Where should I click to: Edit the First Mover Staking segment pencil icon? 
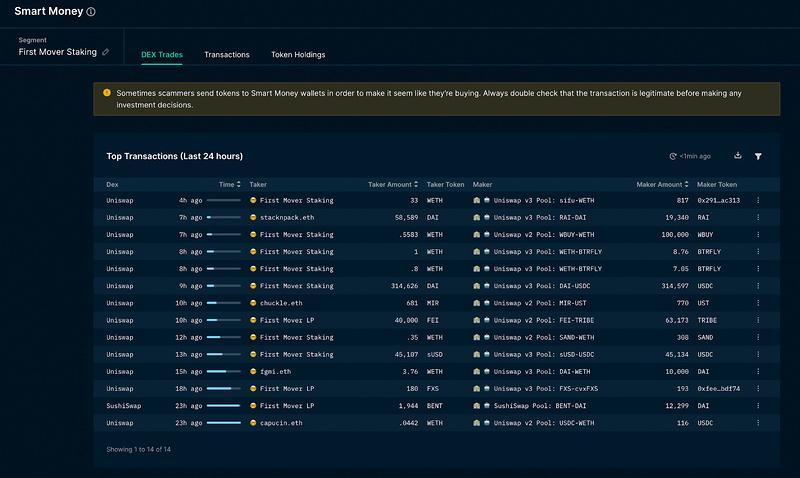coord(106,52)
